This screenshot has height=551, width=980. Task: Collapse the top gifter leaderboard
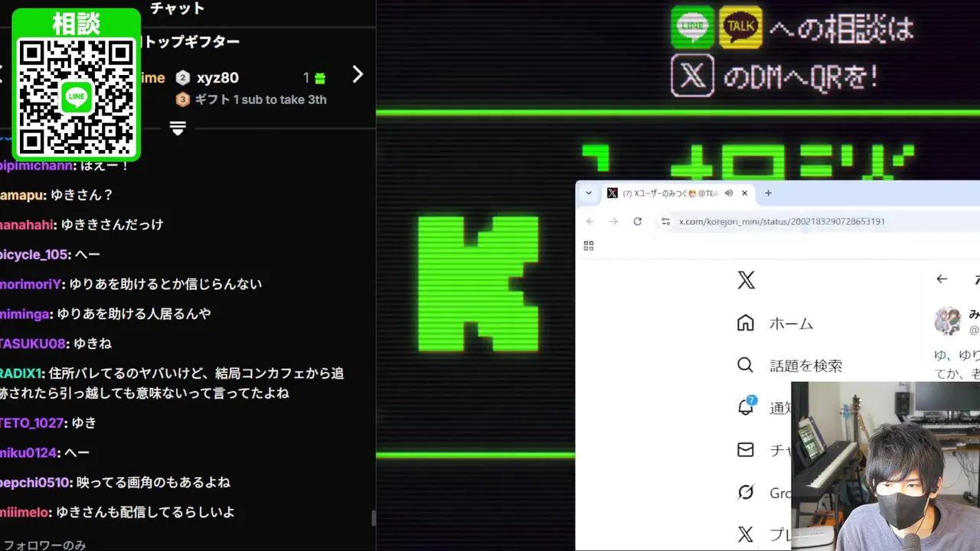pos(178,128)
